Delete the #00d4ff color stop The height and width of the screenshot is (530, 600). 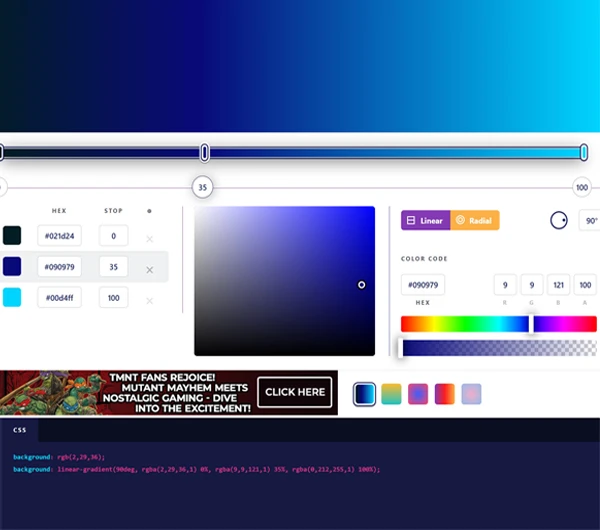[150, 300]
